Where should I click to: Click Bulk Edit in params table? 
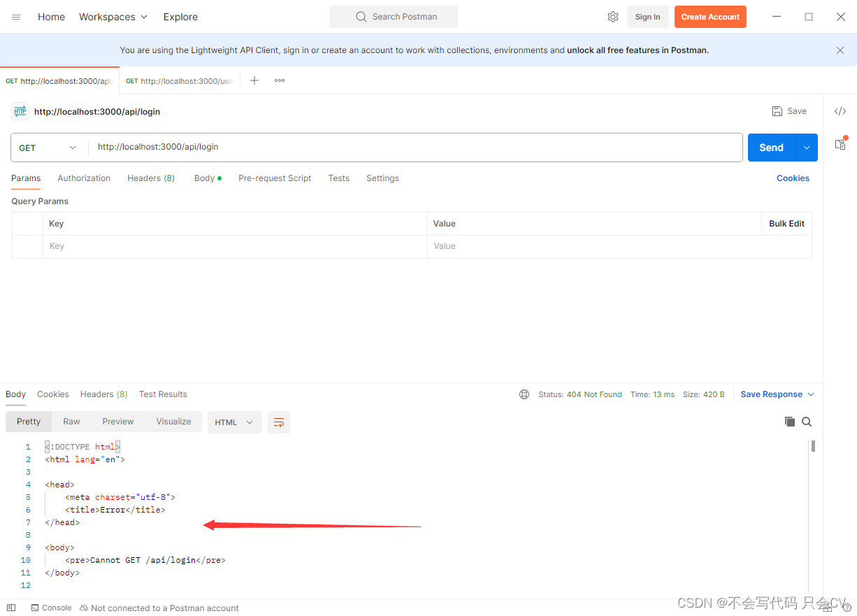click(x=786, y=224)
